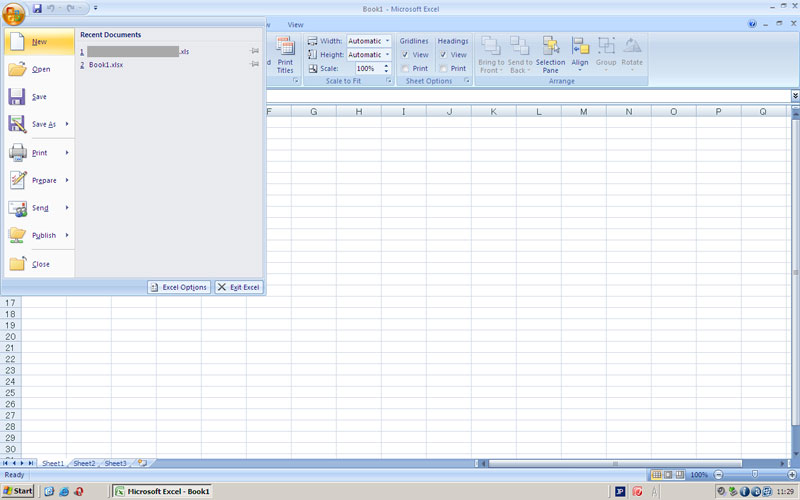Pin the first recent .xls document
Screen dimensions: 800x500
point(255,51)
